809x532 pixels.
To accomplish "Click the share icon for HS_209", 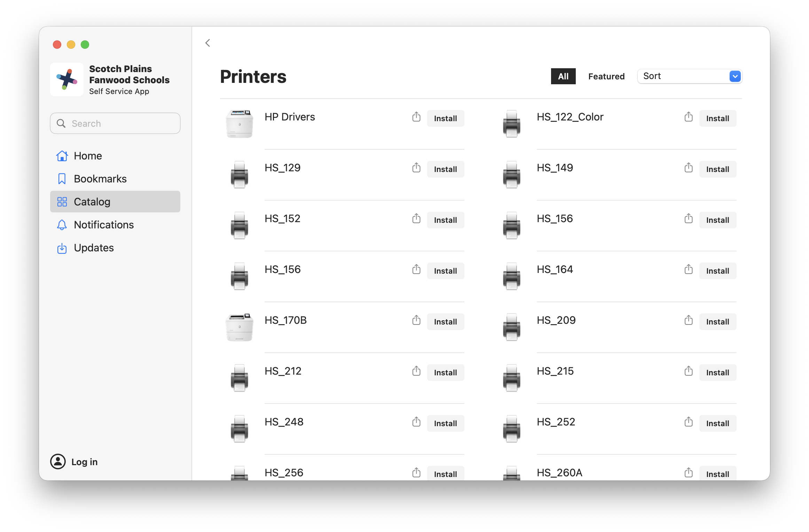I will point(689,320).
